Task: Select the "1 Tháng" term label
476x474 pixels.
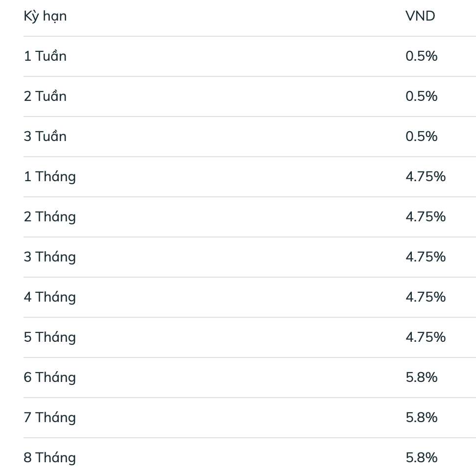Action: click(x=50, y=177)
